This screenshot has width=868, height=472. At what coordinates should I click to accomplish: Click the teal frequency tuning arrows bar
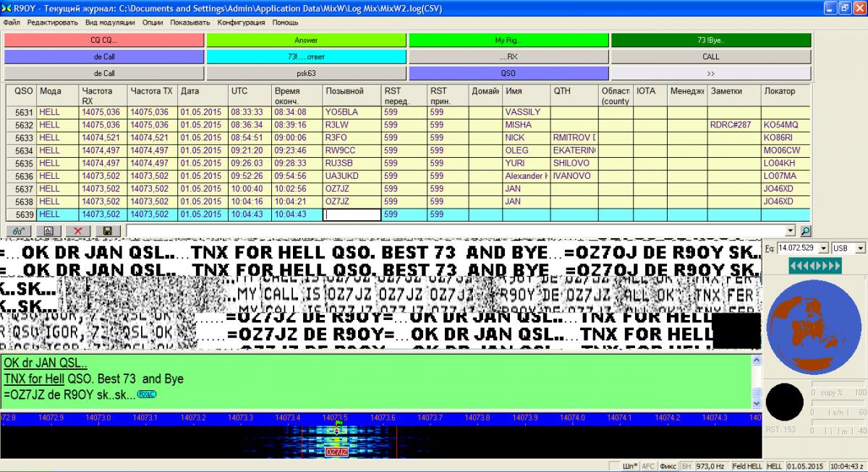pos(815,266)
